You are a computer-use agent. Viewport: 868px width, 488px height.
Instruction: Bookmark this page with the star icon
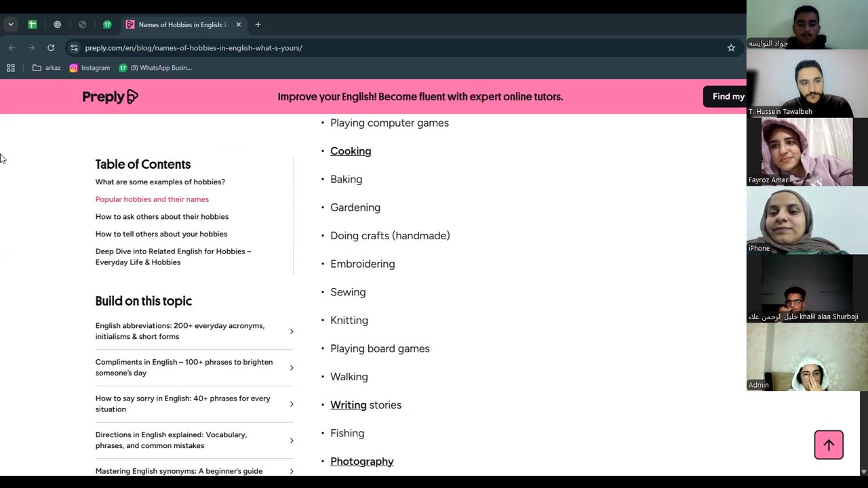pyautogui.click(x=731, y=47)
